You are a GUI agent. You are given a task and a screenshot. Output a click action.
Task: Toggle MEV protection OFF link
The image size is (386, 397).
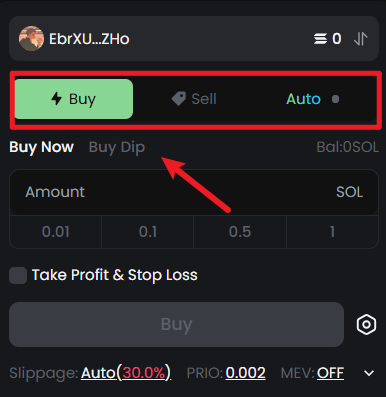pyautogui.click(x=330, y=373)
